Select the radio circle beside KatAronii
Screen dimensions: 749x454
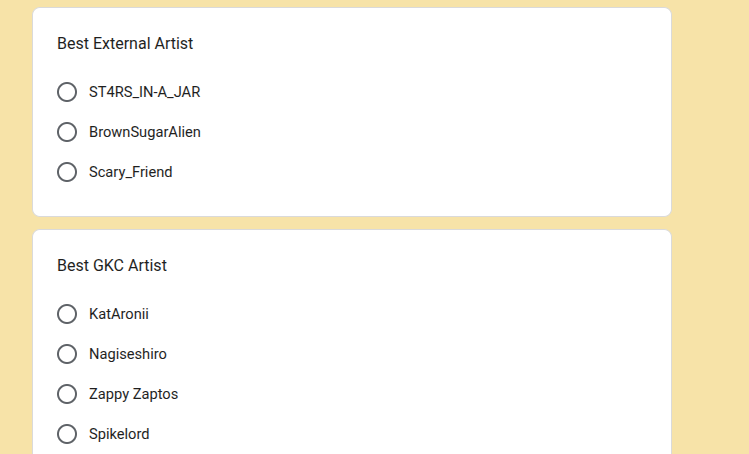[67, 314]
